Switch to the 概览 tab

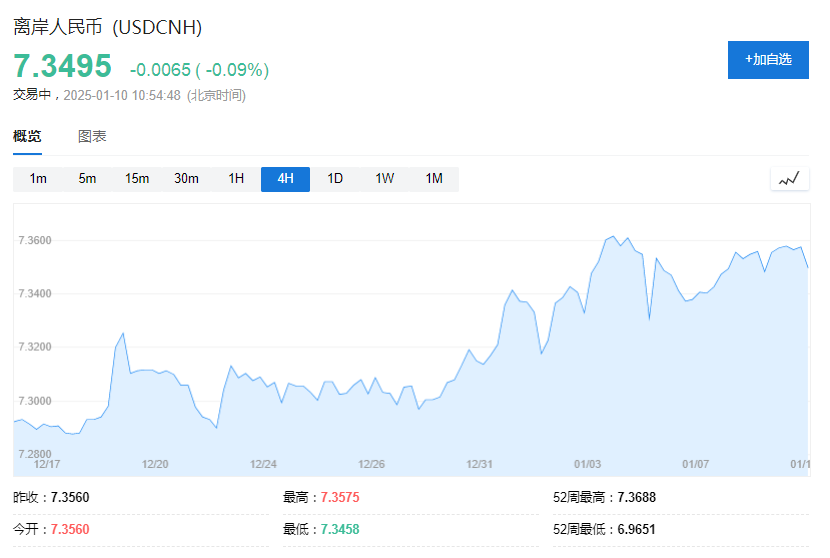coord(27,137)
